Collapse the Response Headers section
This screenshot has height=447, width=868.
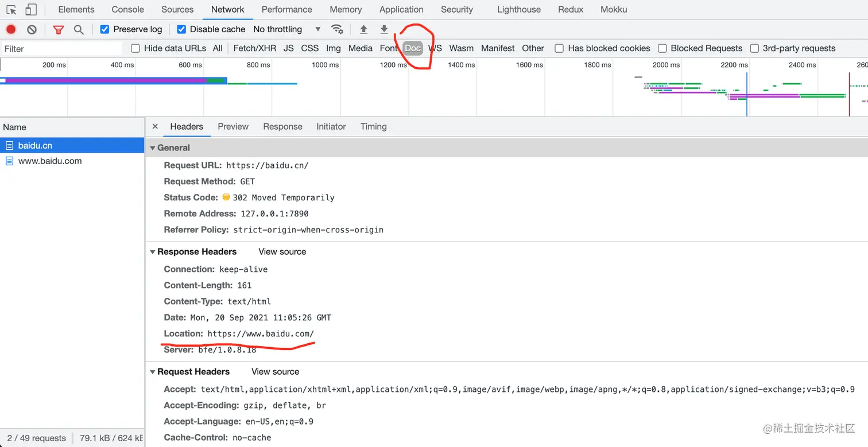[x=153, y=252]
